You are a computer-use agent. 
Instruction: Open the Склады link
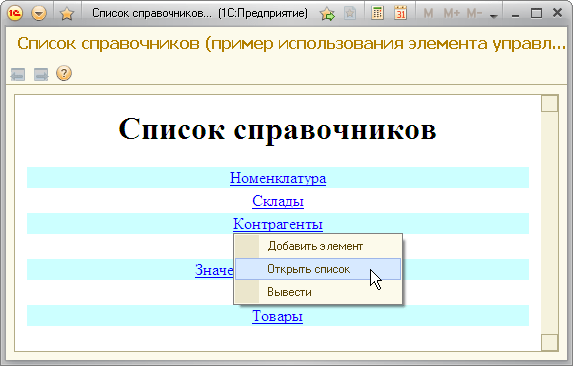click(278, 201)
